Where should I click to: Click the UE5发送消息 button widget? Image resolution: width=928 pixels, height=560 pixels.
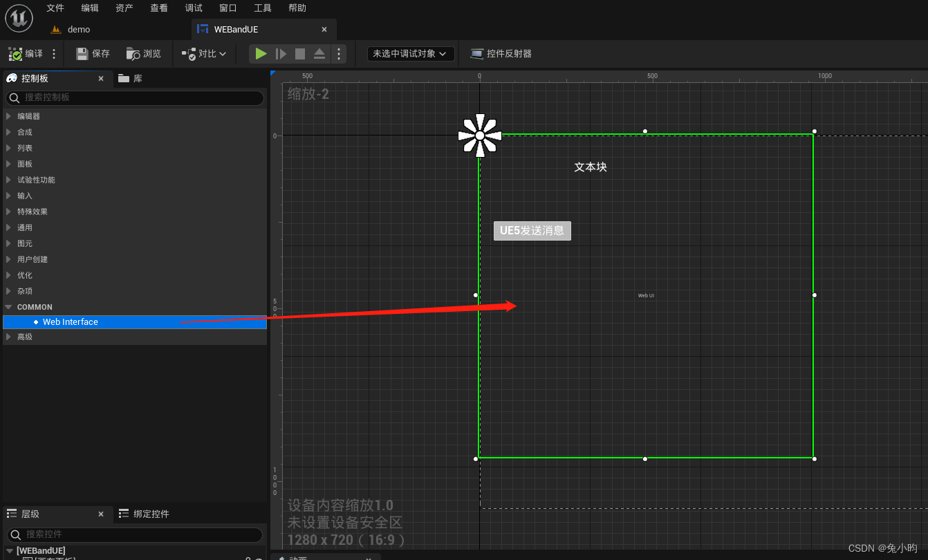coord(532,231)
